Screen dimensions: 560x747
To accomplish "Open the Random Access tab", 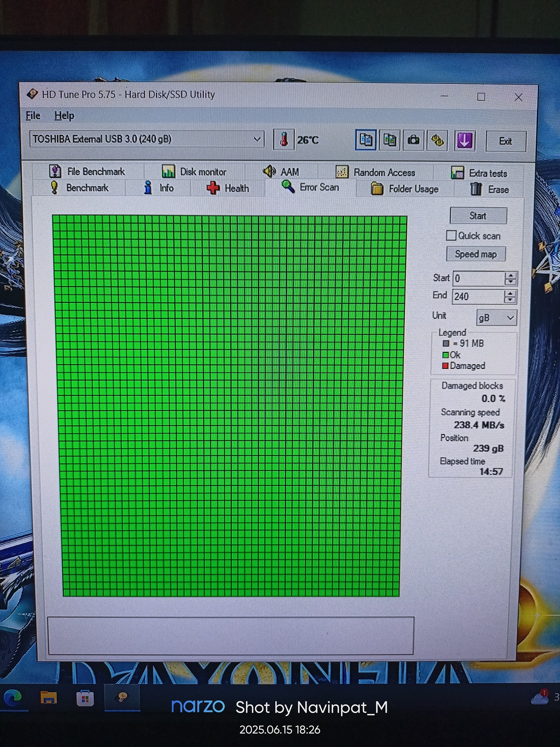I will click(375, 172).
